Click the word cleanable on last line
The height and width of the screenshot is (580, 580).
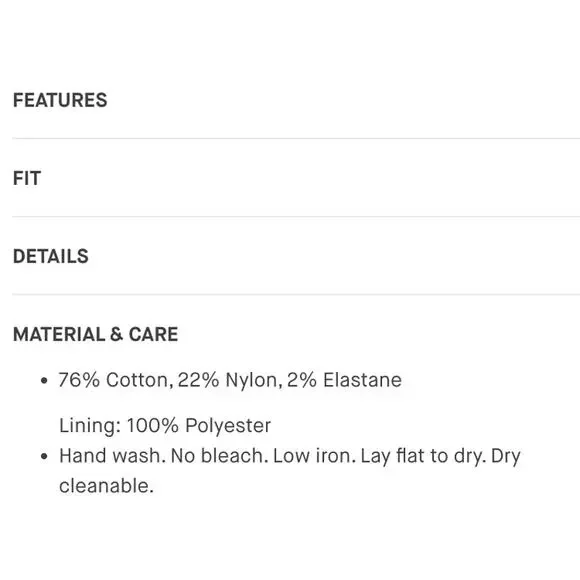click(106, 486)
